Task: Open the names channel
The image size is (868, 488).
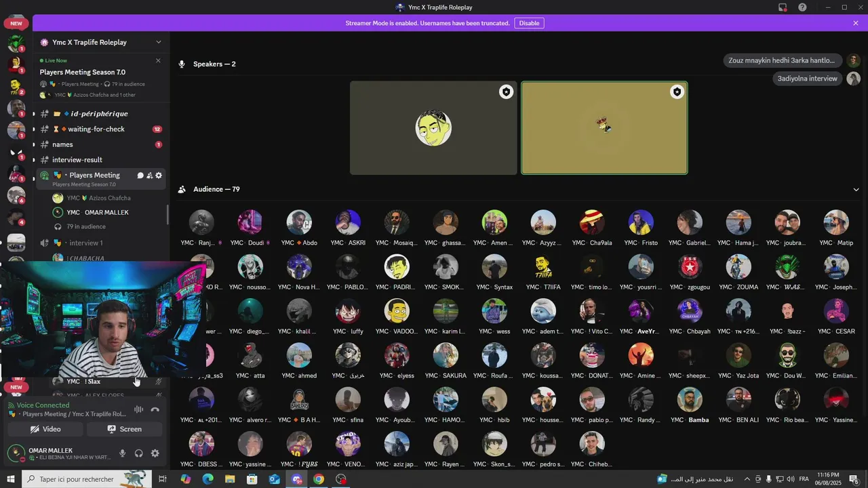Action: (100, 144)
